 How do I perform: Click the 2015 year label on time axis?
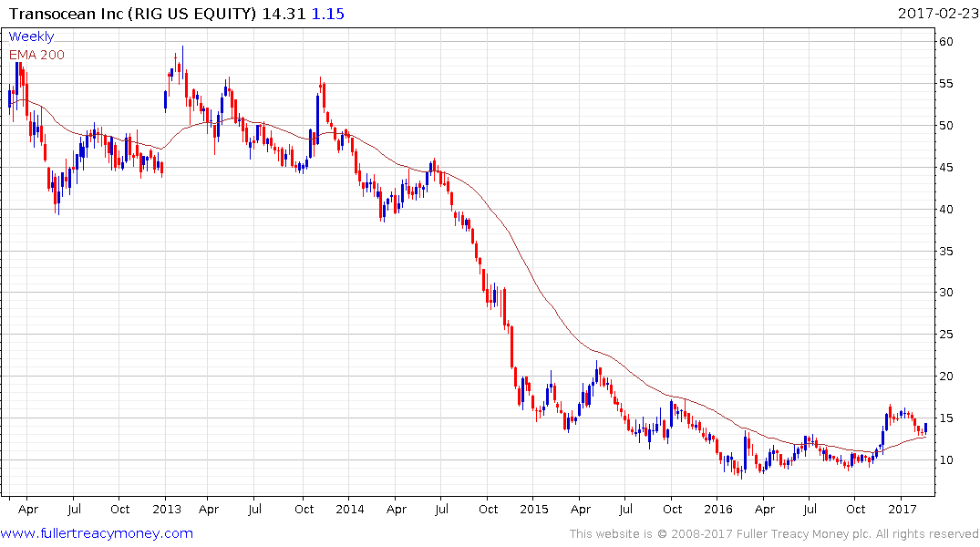(534, 510)
